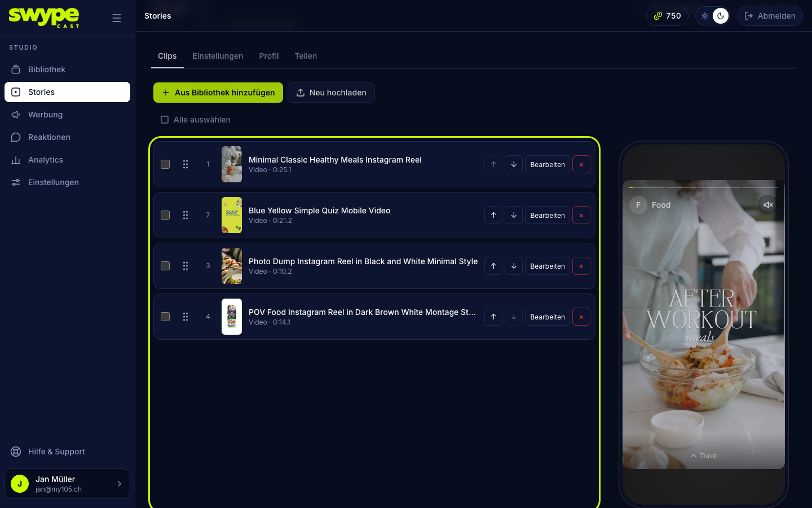Expand Jan Müller account menu
Screen dimensions: 812x508
(x=67, y=484)
